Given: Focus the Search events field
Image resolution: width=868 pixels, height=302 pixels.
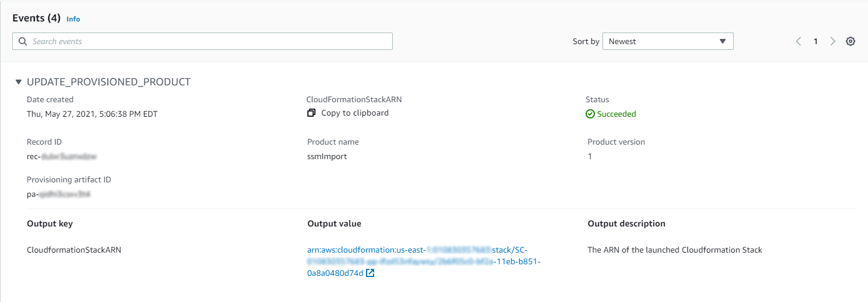Looking at the screenshot, I should pos(209,41).
